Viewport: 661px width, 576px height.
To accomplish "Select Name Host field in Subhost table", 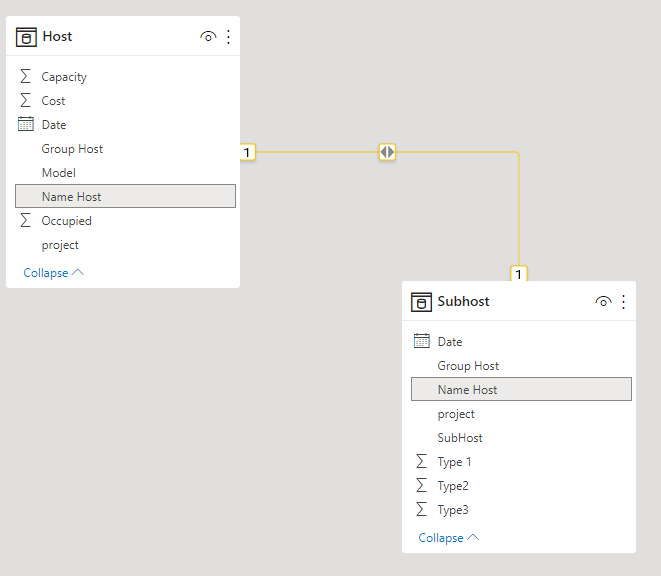I will (521, 389).
